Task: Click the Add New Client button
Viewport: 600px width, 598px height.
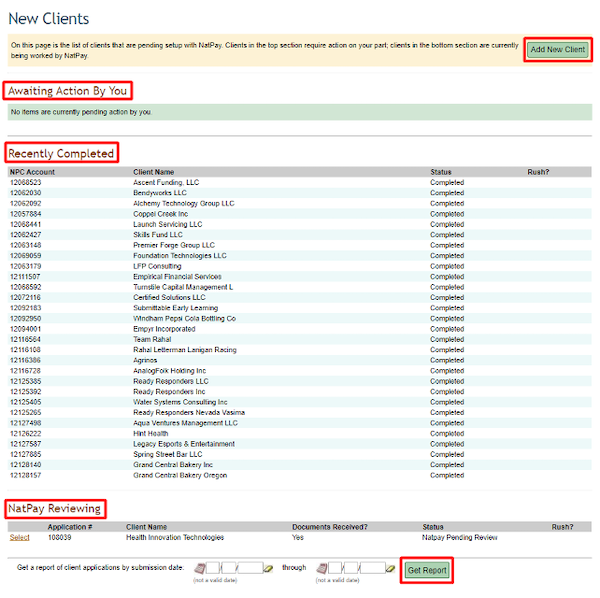Action: (x=557, y=49)
